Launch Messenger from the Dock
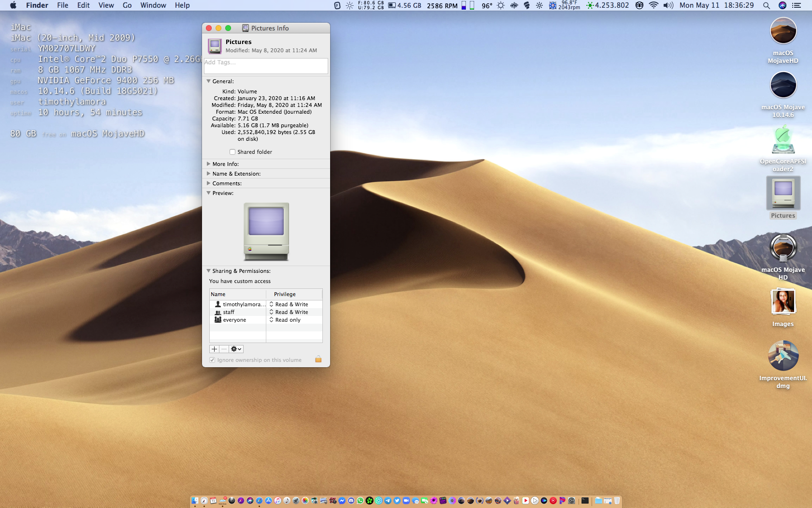The width and height of the screenshot is (812, 508). 342,500
